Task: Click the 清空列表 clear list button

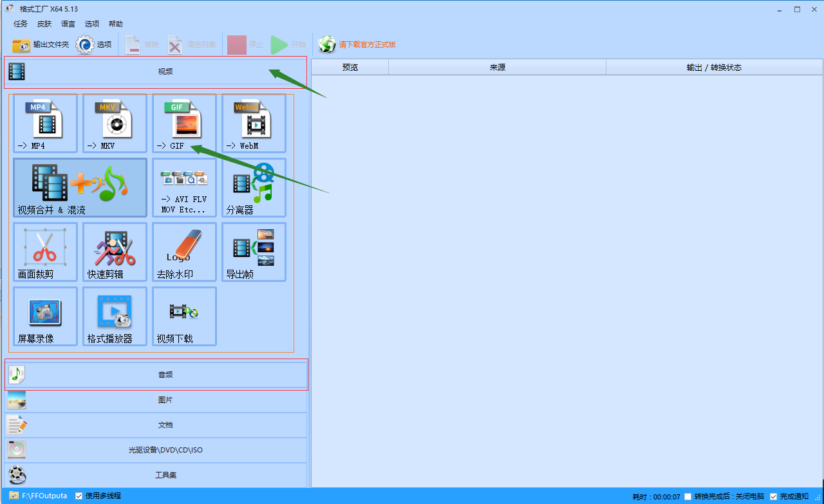Action: coord(192,44)
